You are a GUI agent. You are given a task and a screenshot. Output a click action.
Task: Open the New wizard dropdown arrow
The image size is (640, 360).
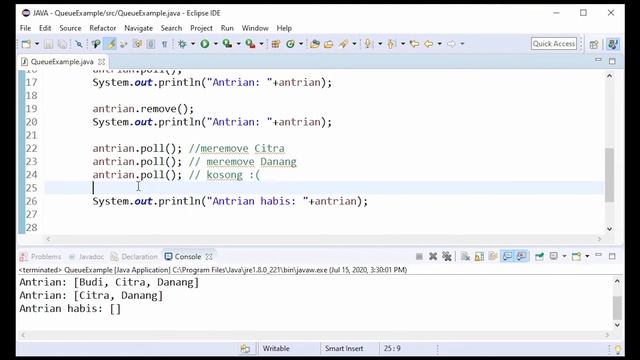(x=37, y=44)
